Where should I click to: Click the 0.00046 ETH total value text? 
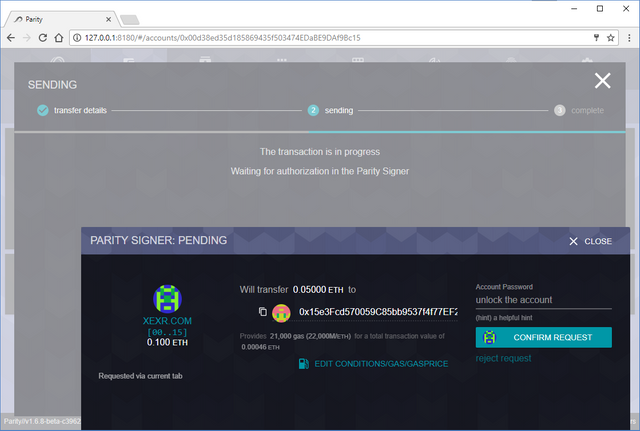(x=260, y=347)
